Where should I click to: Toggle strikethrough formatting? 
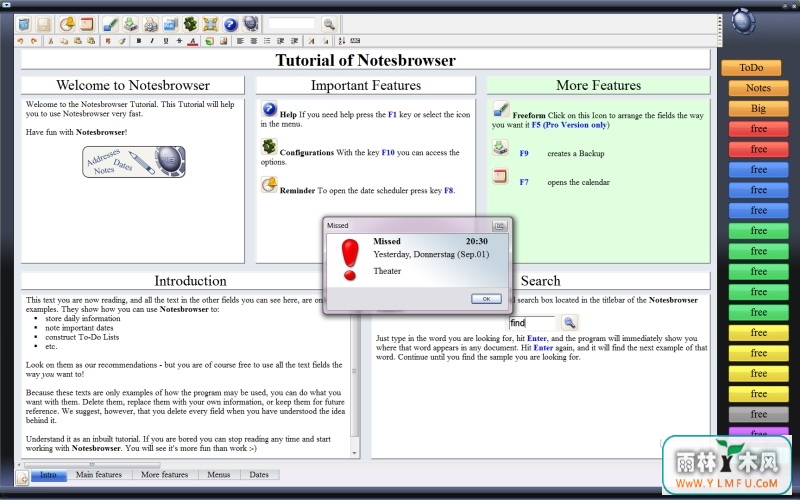(179, 41)
